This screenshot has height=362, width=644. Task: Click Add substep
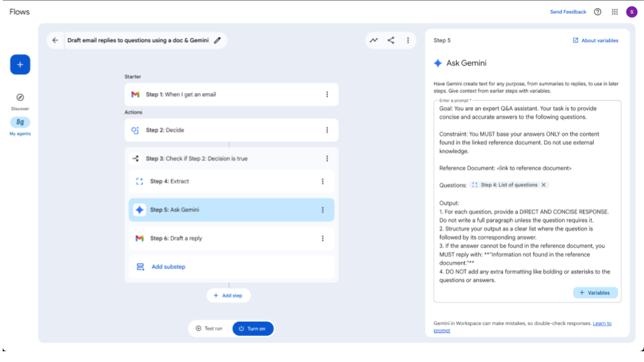click(168, 267)
